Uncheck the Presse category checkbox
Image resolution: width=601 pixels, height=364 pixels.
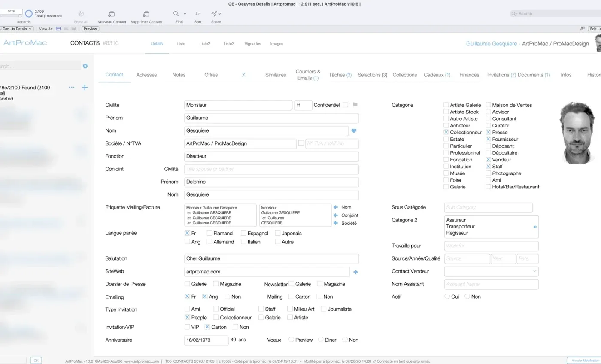(x=488, y=132)
